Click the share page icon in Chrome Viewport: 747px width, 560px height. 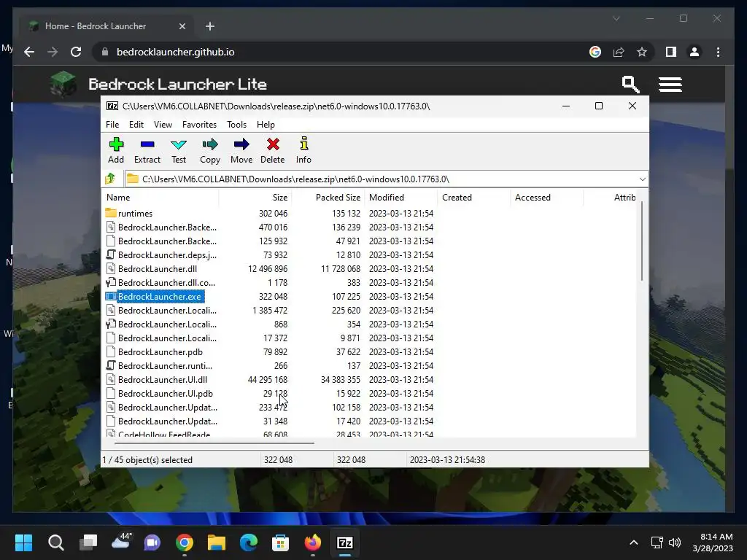tap(619, 52)
